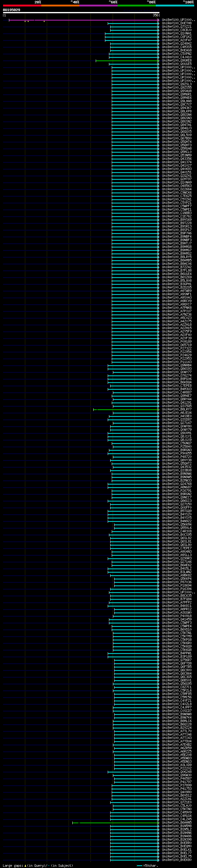Select the UniRef100_Q9NHB4 label
The width and height of the screenshot is (197, 868).
click(x=176, y=365)
